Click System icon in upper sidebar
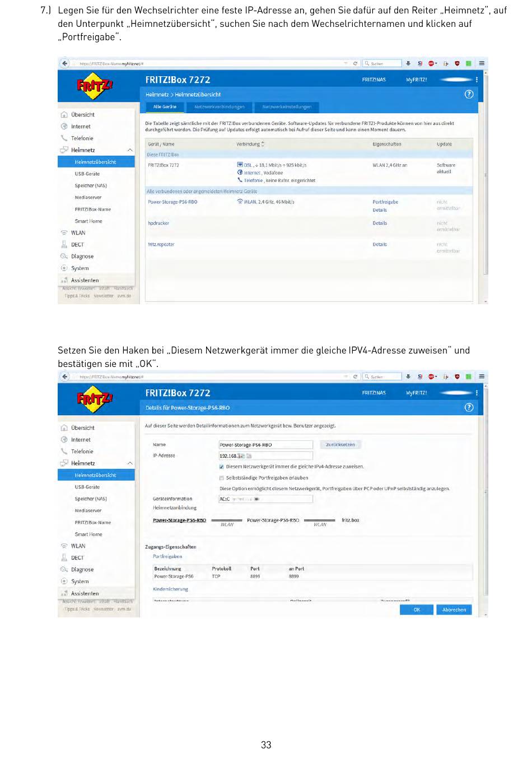Viewport: 532px width, 767px height. tap(64, 268)
